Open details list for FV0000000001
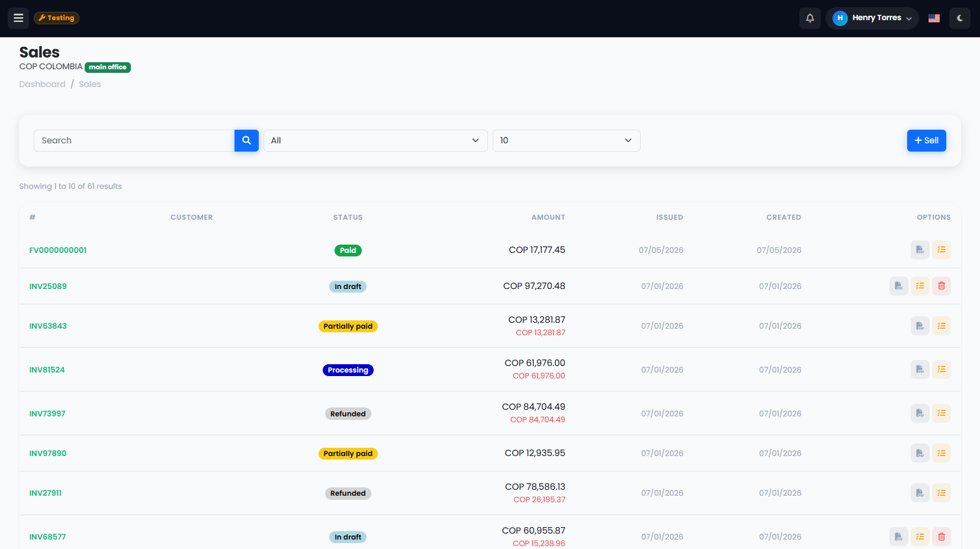The width and height of the screenshot is (980, 549). 941,250
